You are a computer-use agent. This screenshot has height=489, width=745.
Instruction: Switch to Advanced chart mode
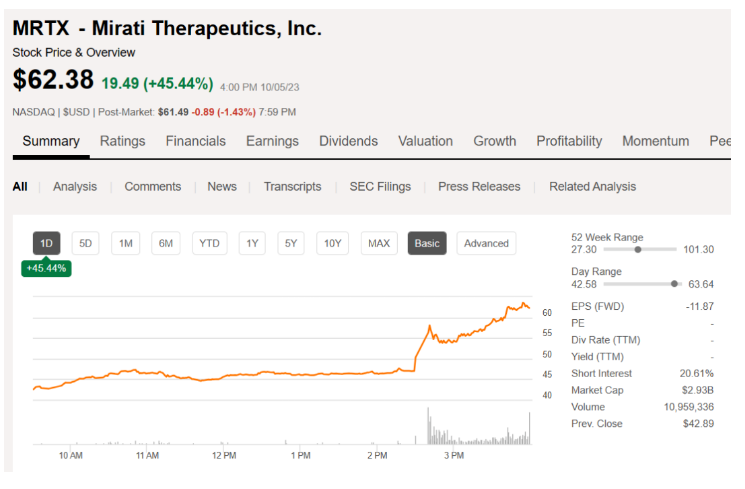click(486, 243)
